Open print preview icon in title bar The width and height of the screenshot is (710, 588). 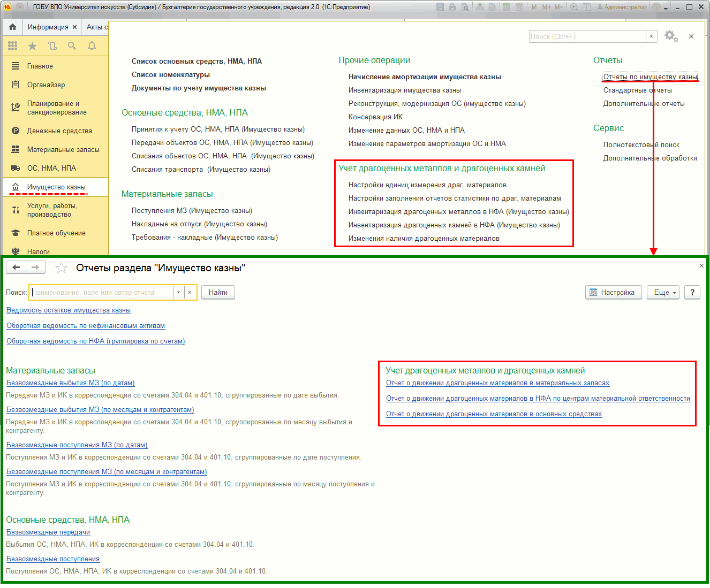pyautogui.click(x=465, y=7)
